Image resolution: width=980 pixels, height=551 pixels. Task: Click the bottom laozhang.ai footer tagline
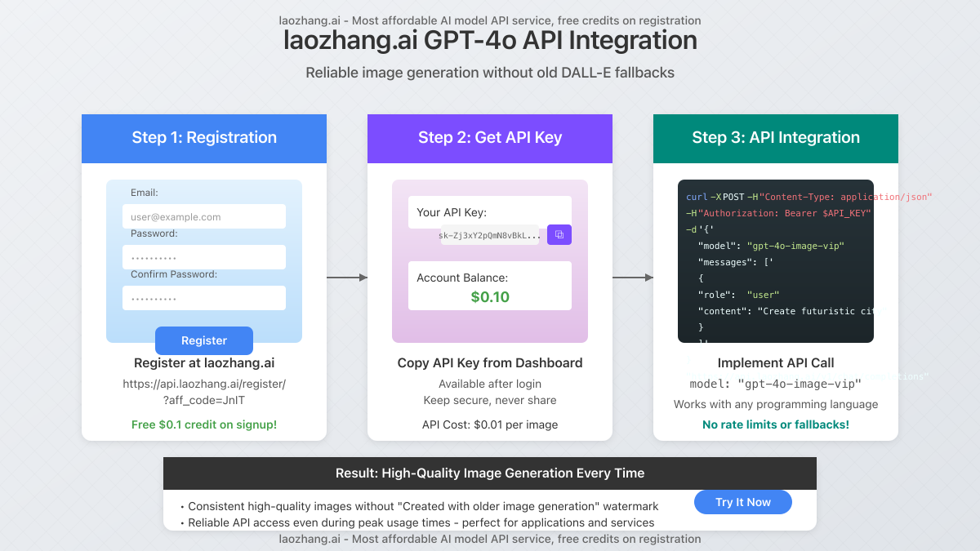pos(490,539)
